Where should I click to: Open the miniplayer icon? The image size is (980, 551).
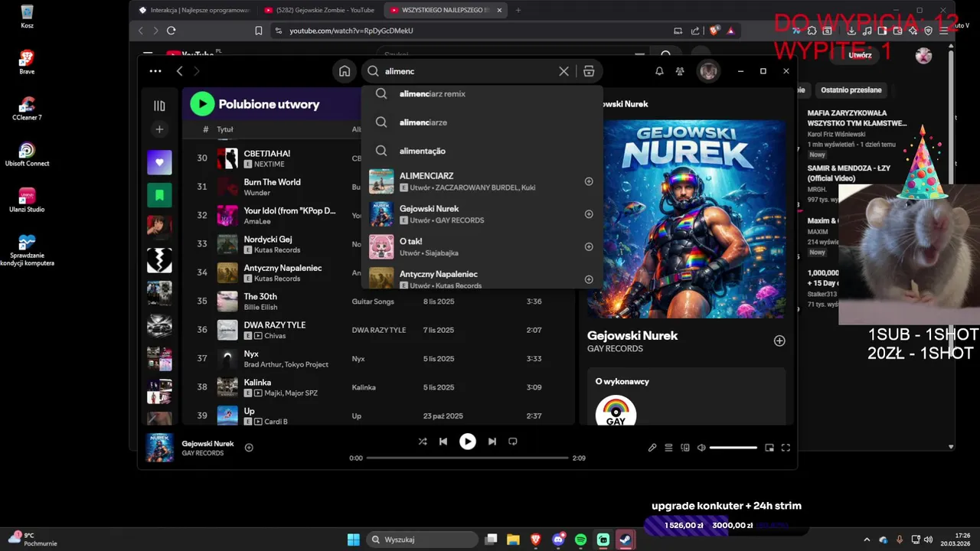click(769, 448)
